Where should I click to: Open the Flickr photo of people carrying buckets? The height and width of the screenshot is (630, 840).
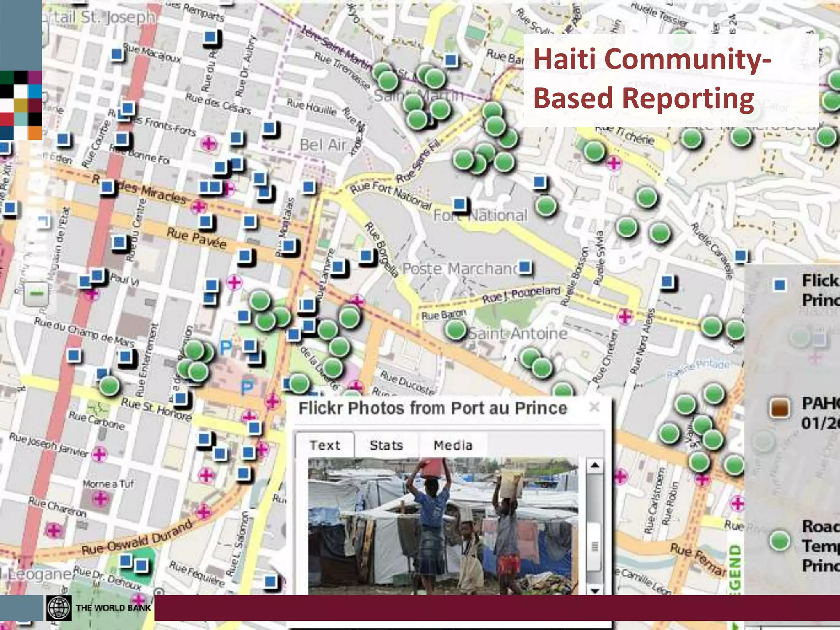coord(443,526)
